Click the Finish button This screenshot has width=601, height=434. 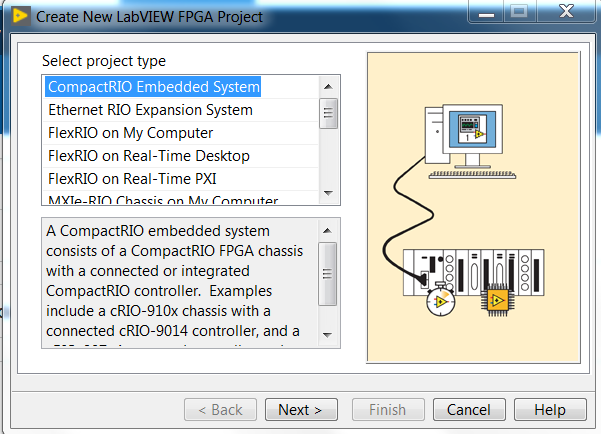click(388, 410)
